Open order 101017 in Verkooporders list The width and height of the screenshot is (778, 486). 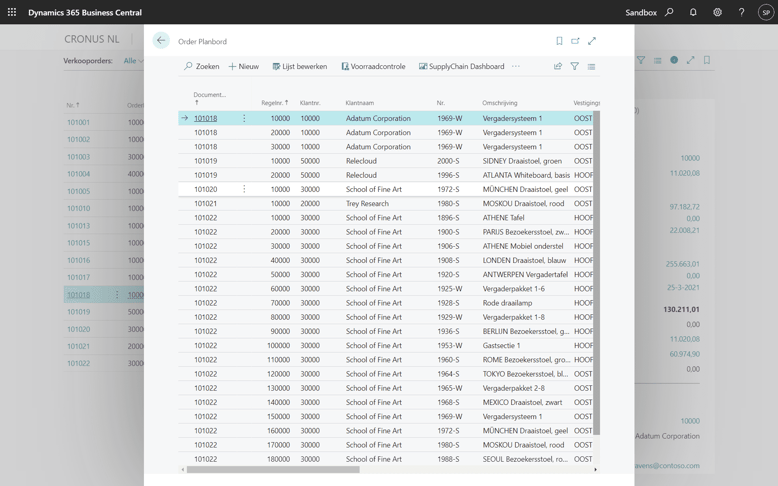tap(78, 277)
